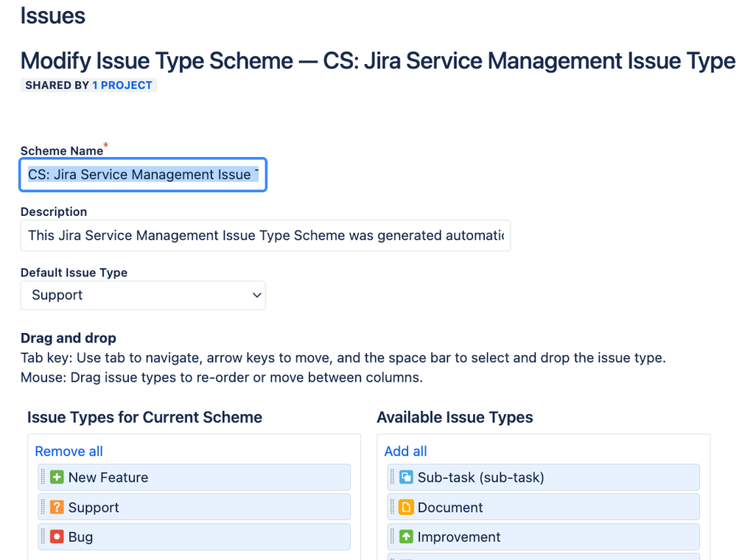Viewport: 736px width, 560px height.
Task: Click the Modify Issue Type Scheme title
Action: [378, 60]
